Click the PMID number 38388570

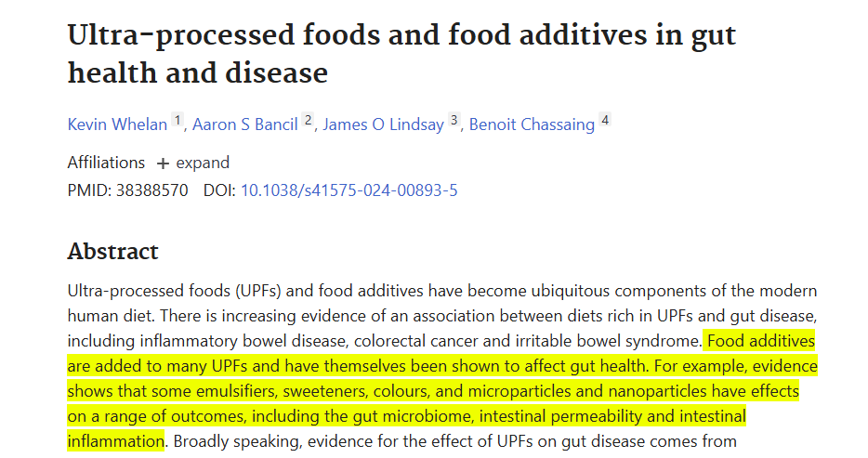(151, 190)
